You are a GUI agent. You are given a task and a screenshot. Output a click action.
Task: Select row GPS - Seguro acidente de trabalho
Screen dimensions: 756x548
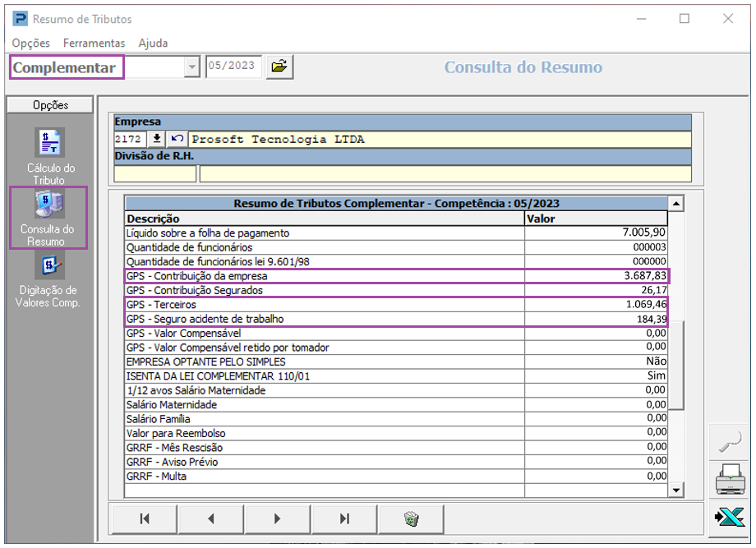coord(396,319)
